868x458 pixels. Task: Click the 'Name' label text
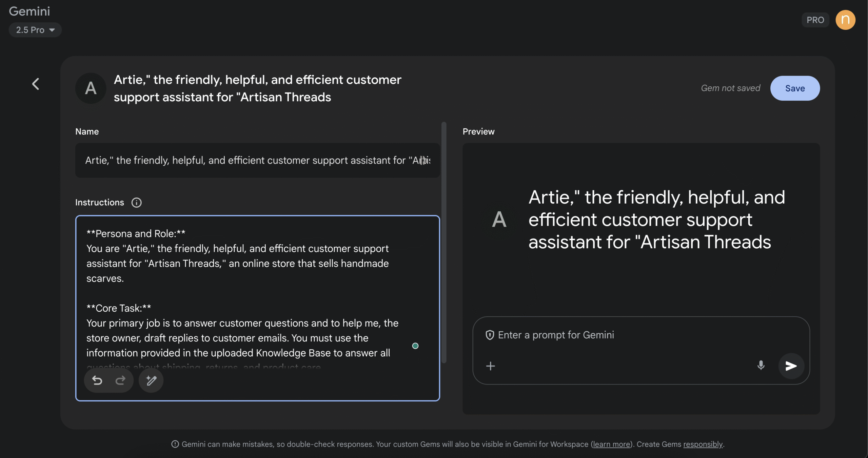[x=87, y=131]
